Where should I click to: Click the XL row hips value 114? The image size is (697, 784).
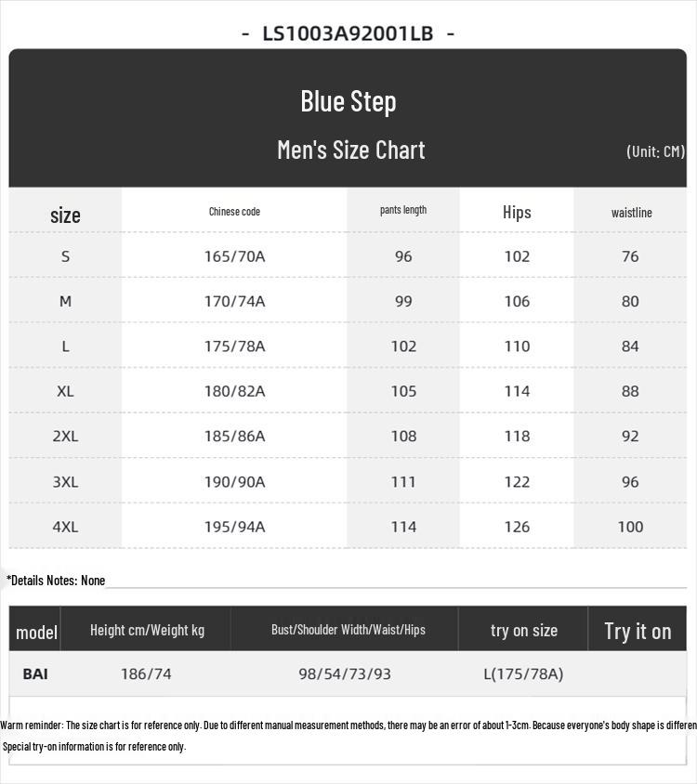click(x=517, y=391)
